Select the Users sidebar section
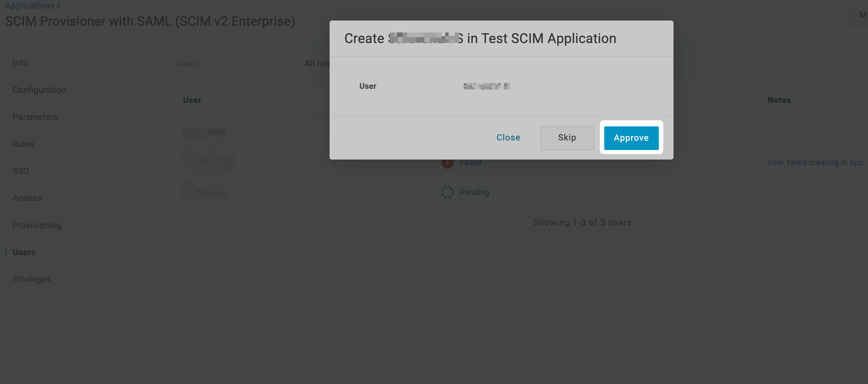 pos(24,252)
